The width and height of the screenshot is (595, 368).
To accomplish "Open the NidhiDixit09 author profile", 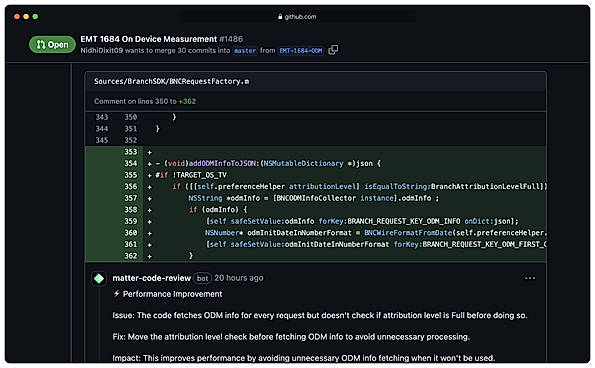I will [x=102, y=50].
